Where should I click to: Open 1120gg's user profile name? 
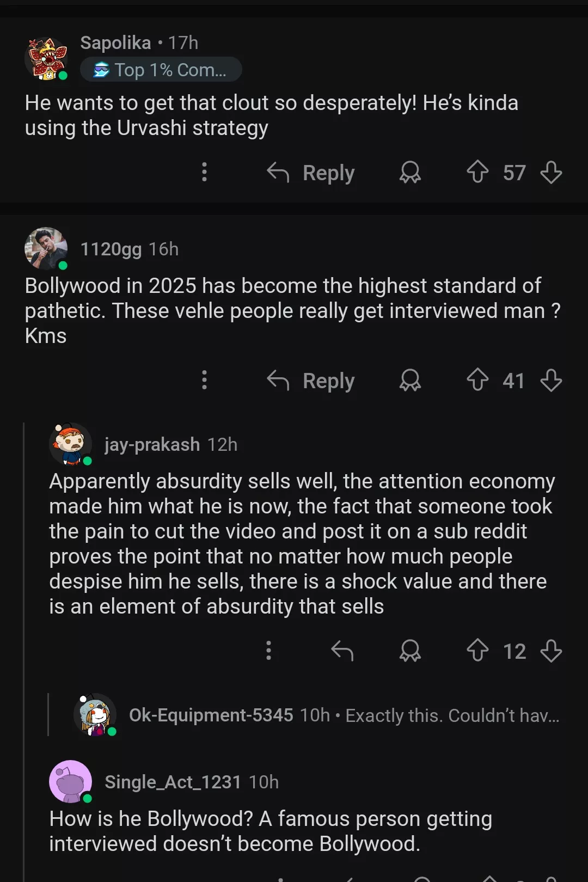coord(111,249)
